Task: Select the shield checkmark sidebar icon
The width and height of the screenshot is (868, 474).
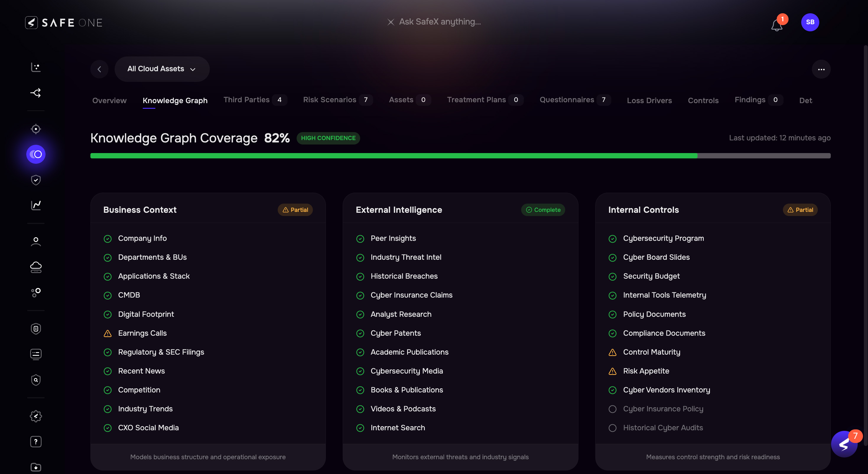Action: coord(36,180)
